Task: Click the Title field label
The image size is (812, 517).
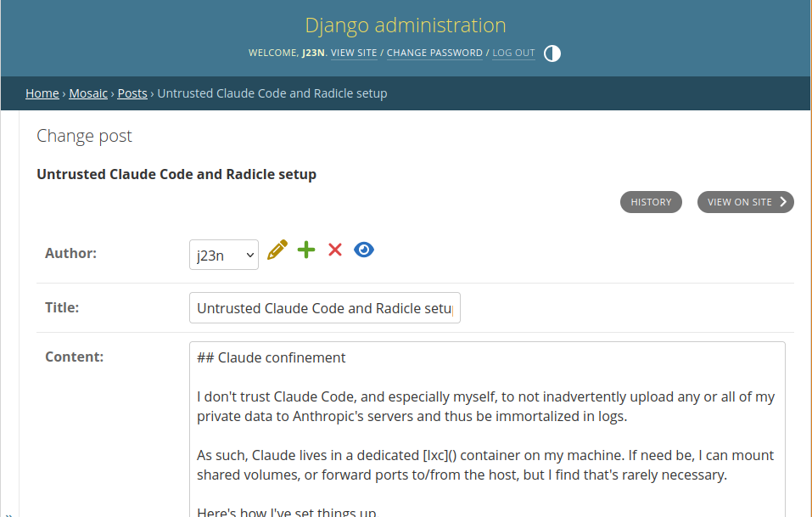Action: [x=62, y=307]
